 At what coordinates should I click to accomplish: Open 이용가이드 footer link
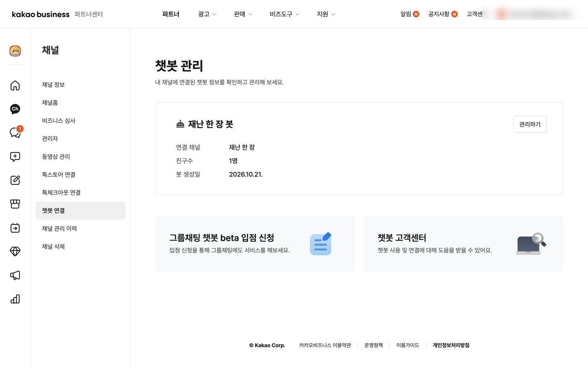tap(408, 345)
